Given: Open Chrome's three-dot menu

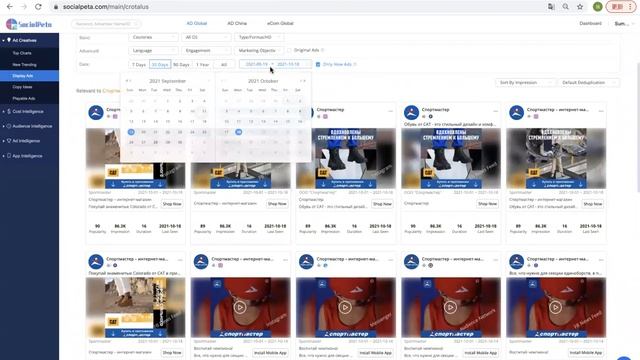Looking at the screenshot, I should pos(630,7).
